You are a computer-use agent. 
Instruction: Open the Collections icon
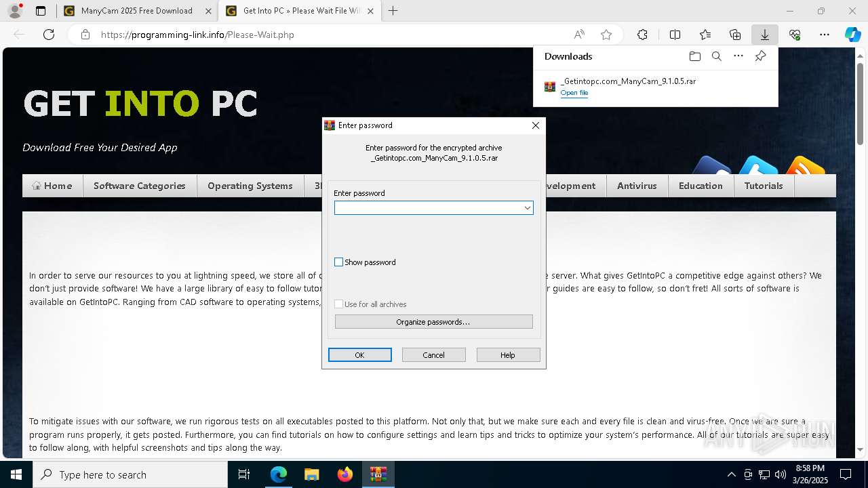click(x=735, y=35)
